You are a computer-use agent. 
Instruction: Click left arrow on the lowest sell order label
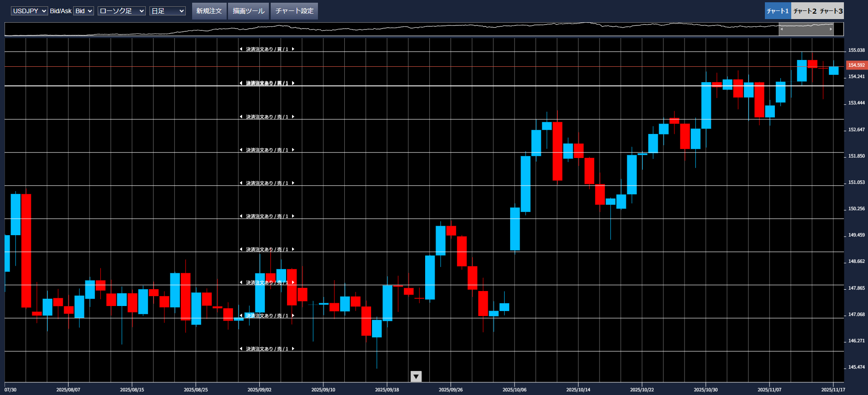click(241, 349)
